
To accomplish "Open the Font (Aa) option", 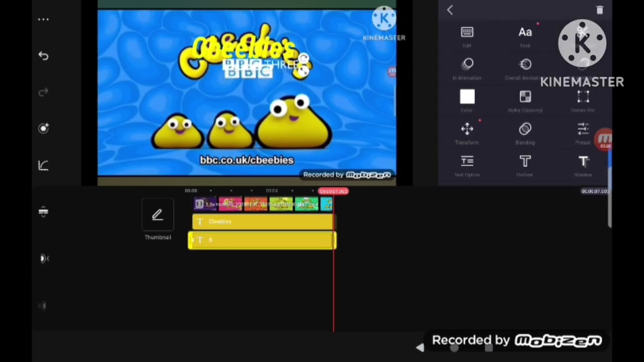I will 525,36.
